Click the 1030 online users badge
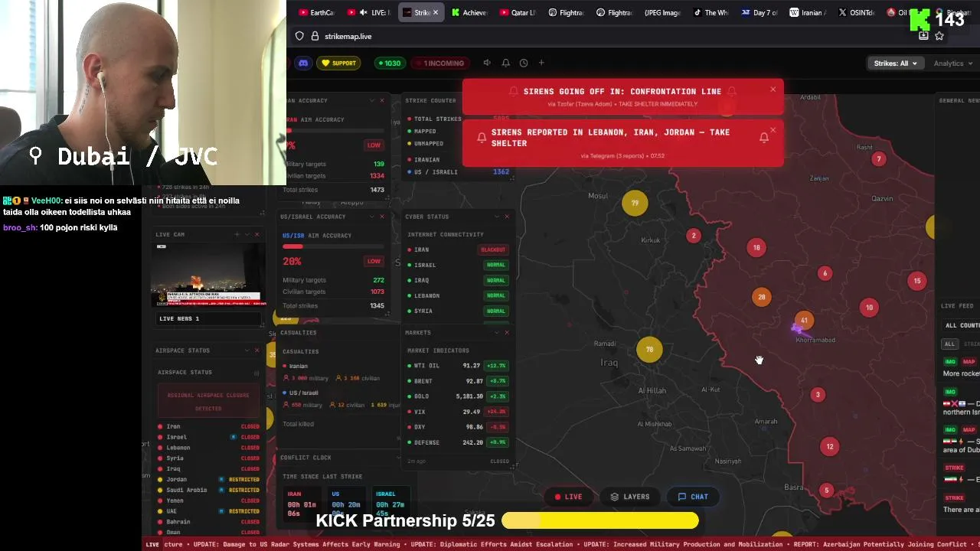Screen dimensions: 980x551 click(388, 63)
